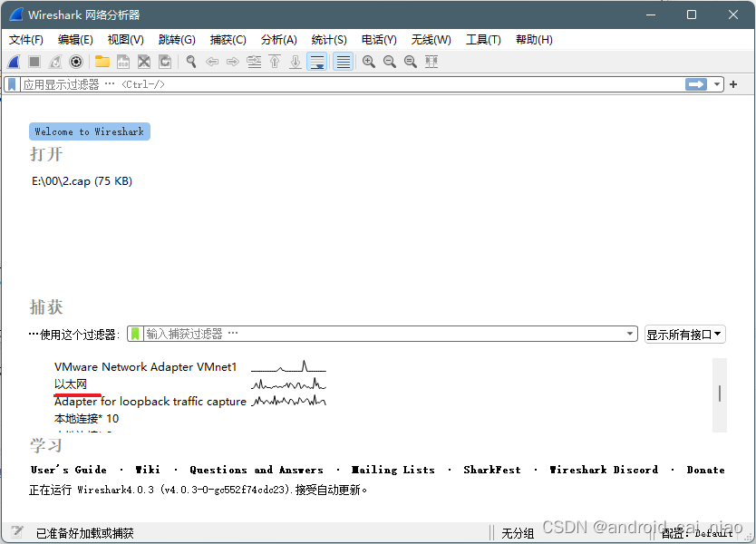The height and width of the screenshot is (544, 756).
Task: Select the 本地连接* 10 interface
Action: tap(86, 419)
